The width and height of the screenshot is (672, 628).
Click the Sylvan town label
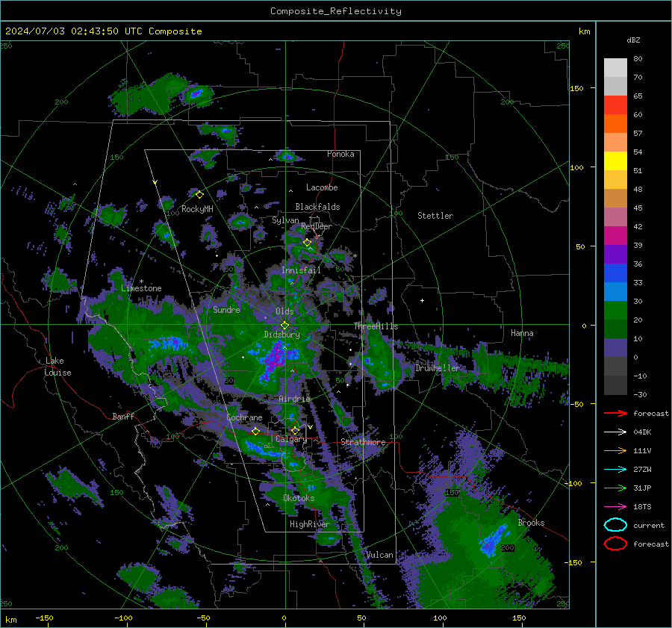[x=285, y=220]
